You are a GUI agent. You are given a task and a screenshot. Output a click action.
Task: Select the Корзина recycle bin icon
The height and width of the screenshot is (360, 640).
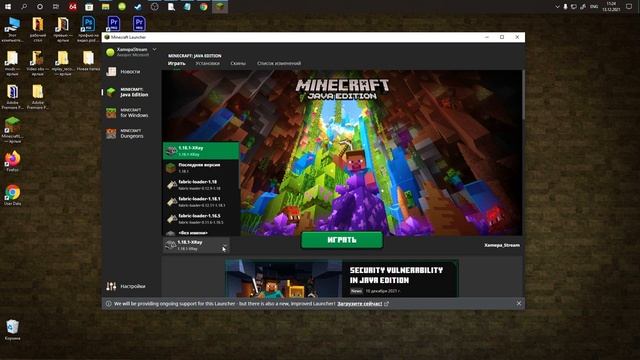pos(12,330)
